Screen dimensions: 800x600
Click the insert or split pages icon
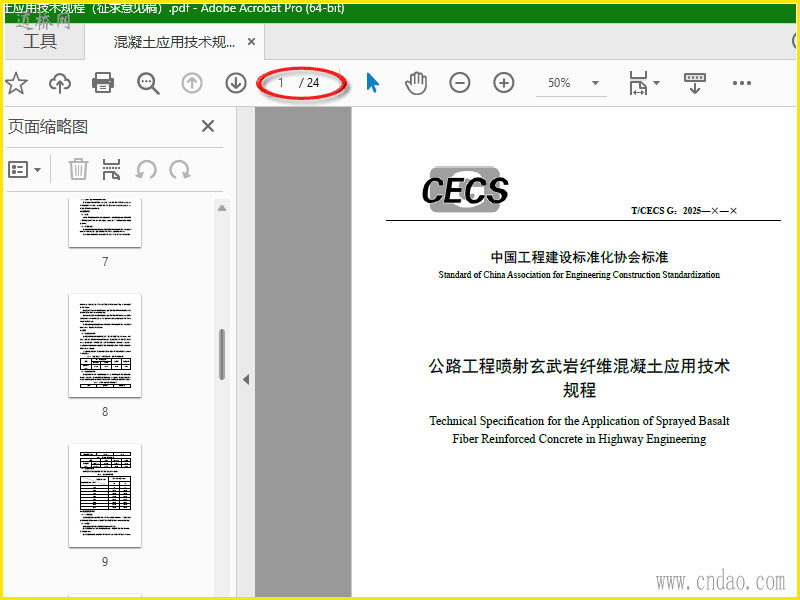point(111,169)
